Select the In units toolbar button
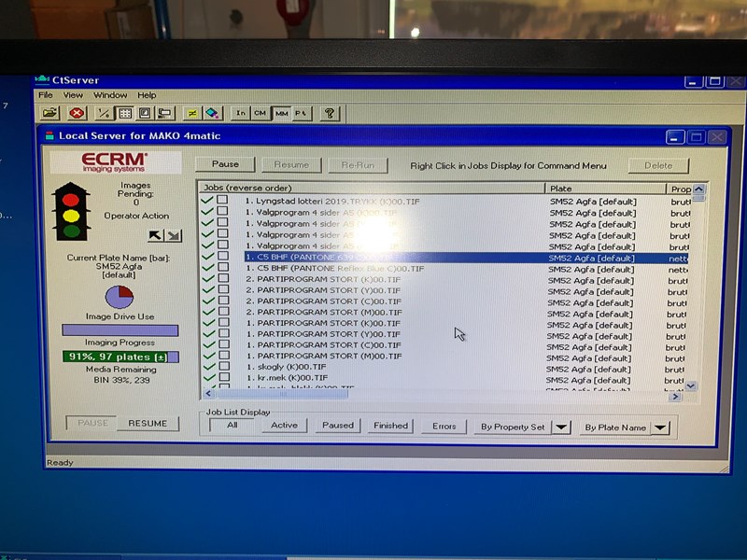Screen dimensions: 747x560 [240, 113]
